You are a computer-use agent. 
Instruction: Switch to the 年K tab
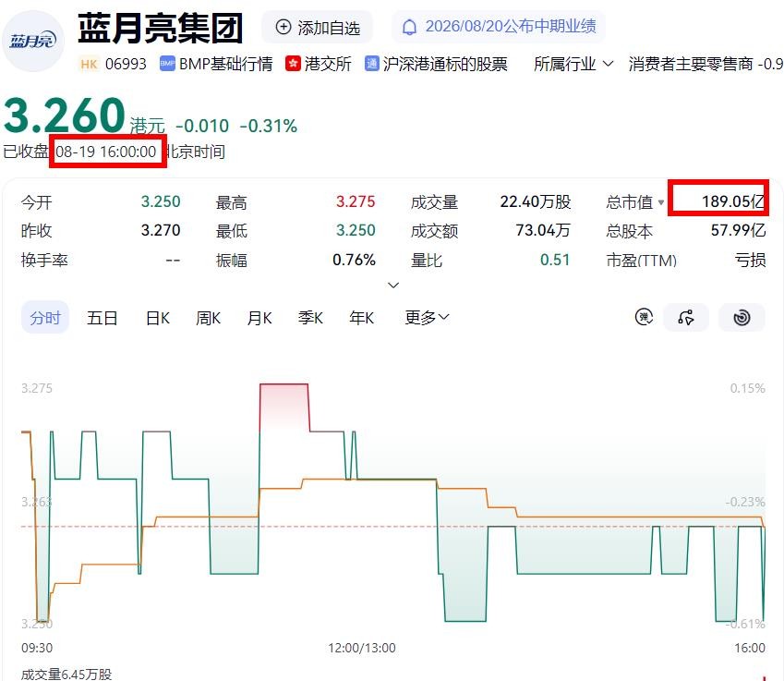click(361, 318)
